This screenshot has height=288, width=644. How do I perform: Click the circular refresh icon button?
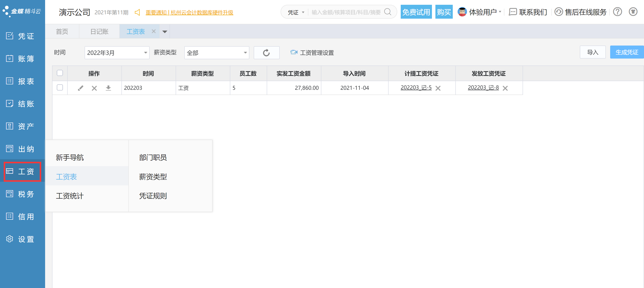click(x=266, y=53)
